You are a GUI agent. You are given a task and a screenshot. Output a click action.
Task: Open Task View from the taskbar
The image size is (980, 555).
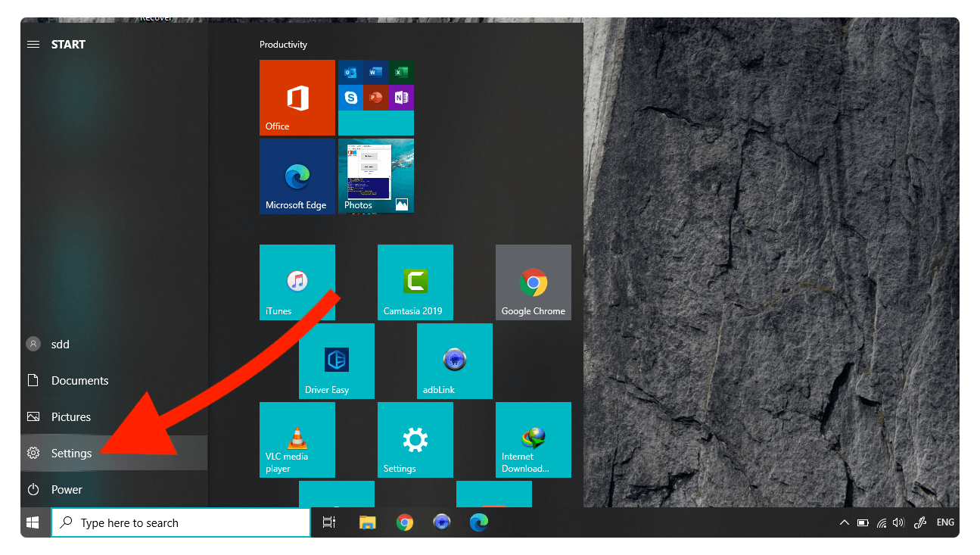pos(329,522)
